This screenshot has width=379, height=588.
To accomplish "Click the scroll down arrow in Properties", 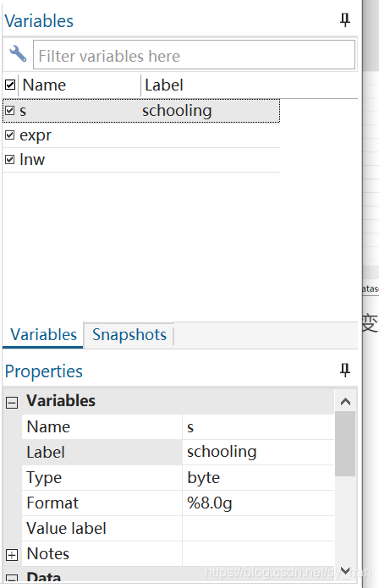I will click(345, 571).
